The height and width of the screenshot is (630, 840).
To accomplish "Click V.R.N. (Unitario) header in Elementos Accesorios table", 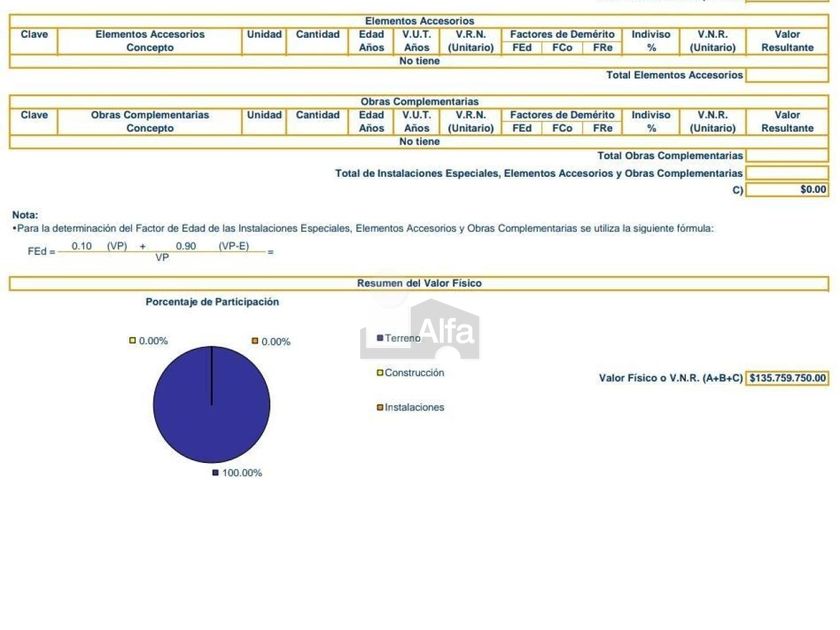I will 470,41.
